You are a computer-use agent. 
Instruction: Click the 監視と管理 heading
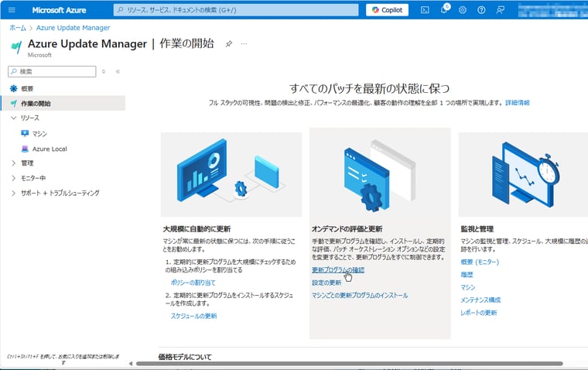point(477,229)
